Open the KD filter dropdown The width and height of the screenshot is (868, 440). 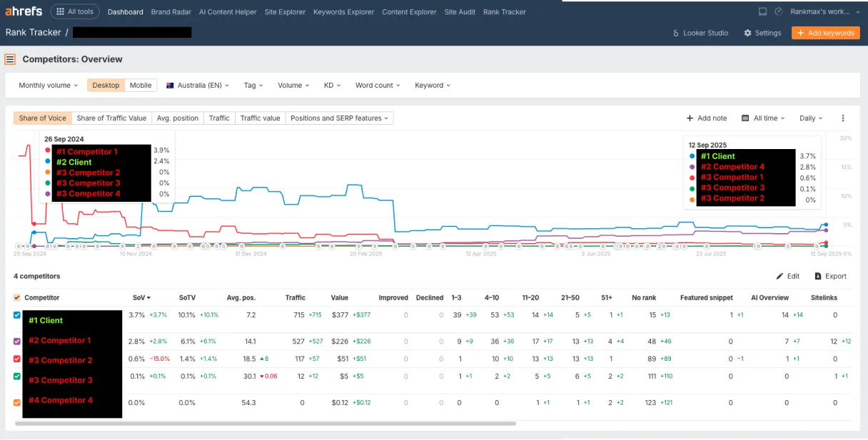pyautogui.click(x=333, y=85)
